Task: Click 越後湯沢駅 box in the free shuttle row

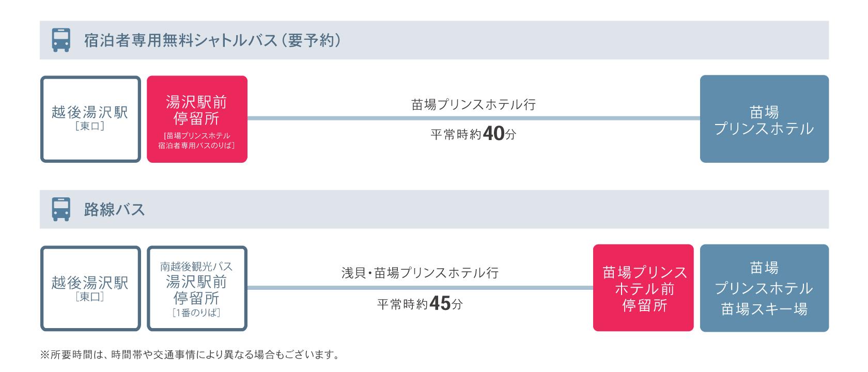Action: tap(90, 119)
